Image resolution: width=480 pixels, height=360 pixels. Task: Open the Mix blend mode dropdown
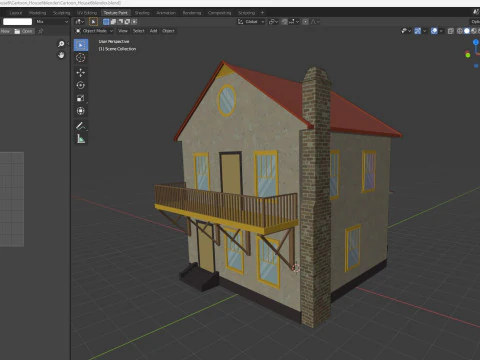(52, 22)
